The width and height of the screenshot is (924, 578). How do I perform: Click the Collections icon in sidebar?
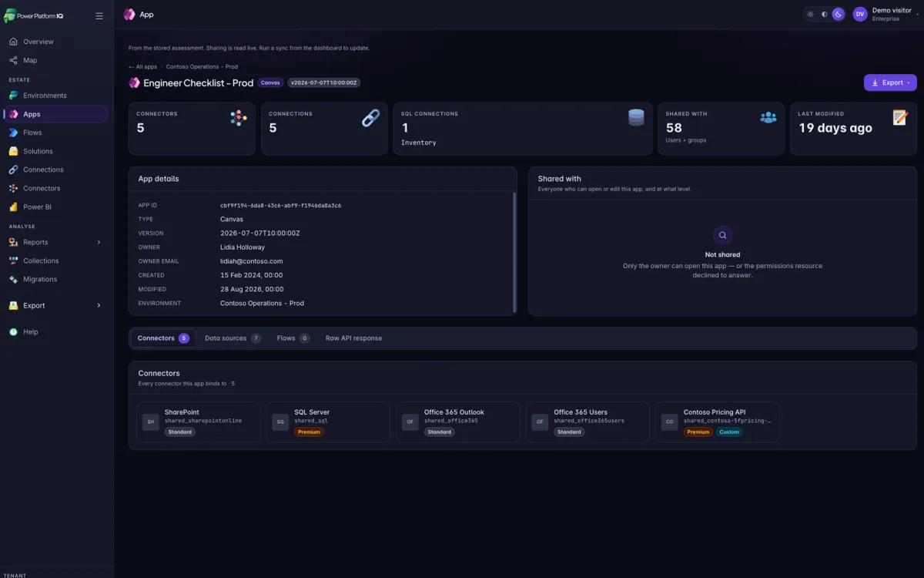[x=14, y=260]
